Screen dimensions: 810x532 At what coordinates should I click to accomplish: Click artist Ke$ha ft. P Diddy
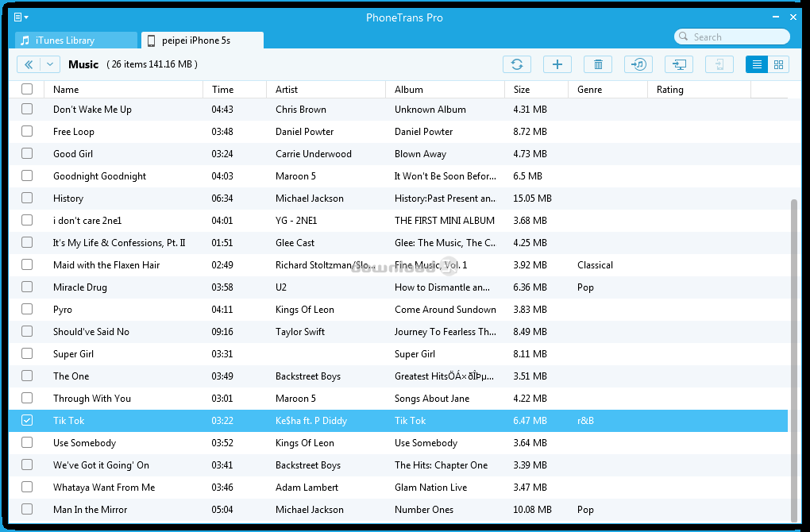(311, 420)
